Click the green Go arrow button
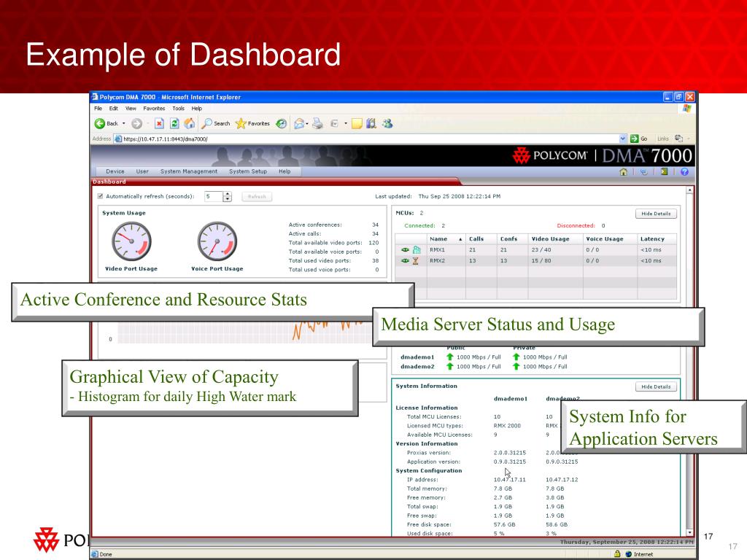Image resolution: width=747 pixels, height=560 pixels. [634, 139]
